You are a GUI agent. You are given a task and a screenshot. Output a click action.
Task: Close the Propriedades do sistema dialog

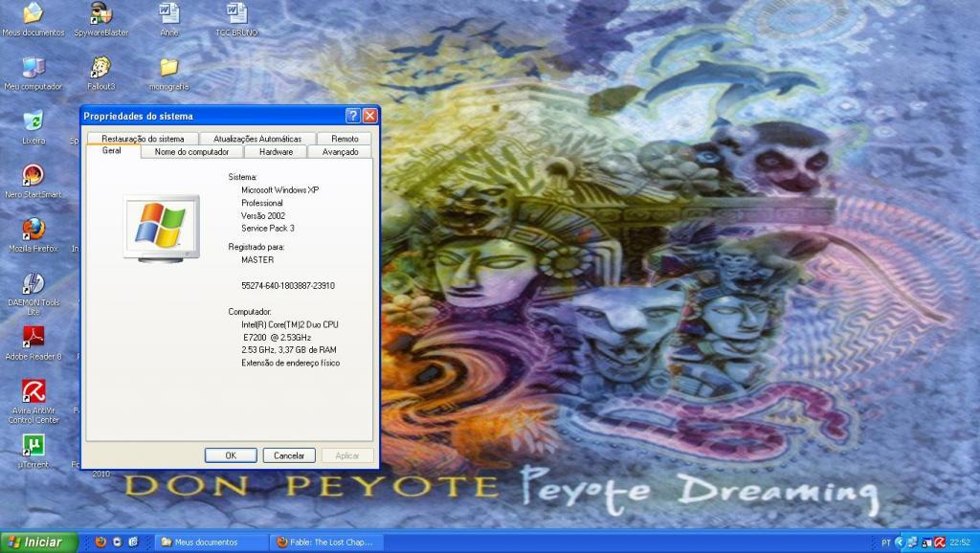[370, 116]
